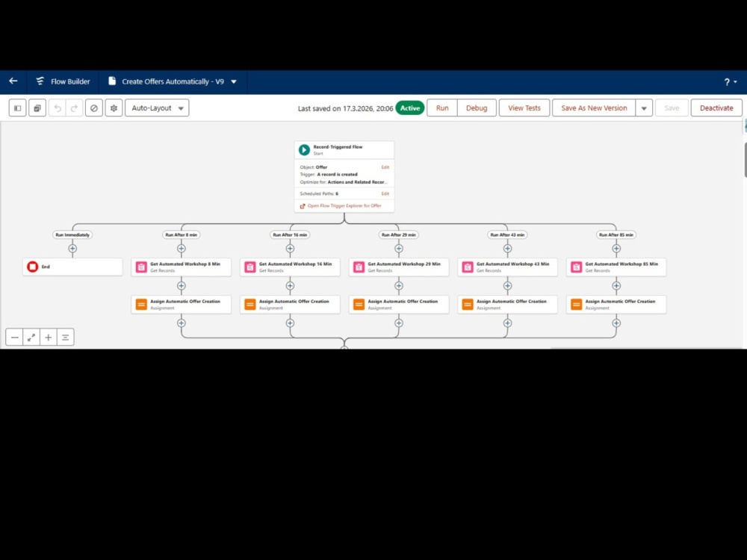Click Save As New Version

tap(594, 108)
